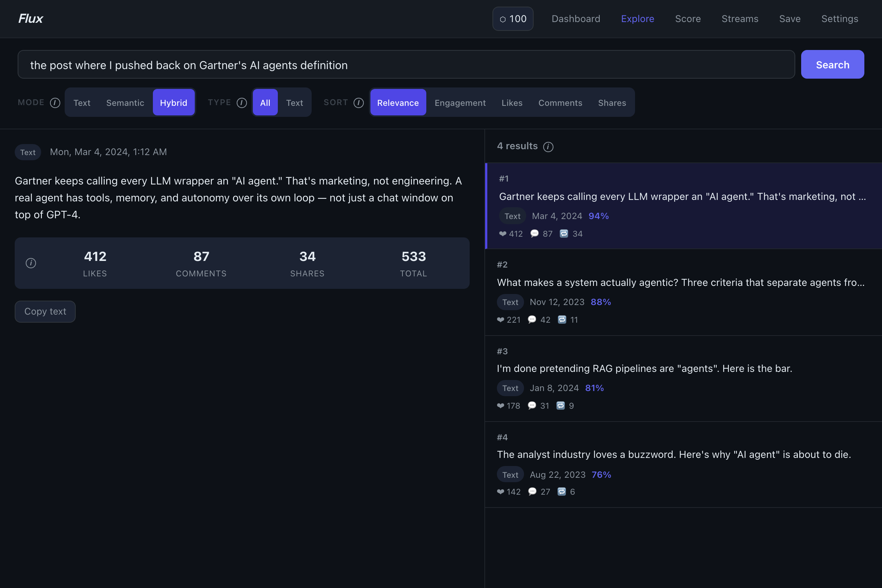Open the 100 credits badge
The width and height of the screenshot is (882, 588).
click(513, 19)
